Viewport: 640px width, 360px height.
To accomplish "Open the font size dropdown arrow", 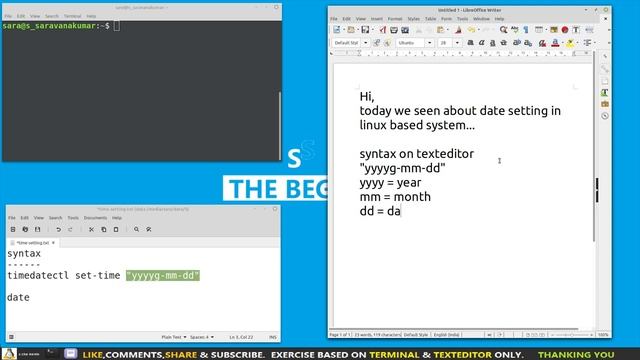I will (457, 42).
